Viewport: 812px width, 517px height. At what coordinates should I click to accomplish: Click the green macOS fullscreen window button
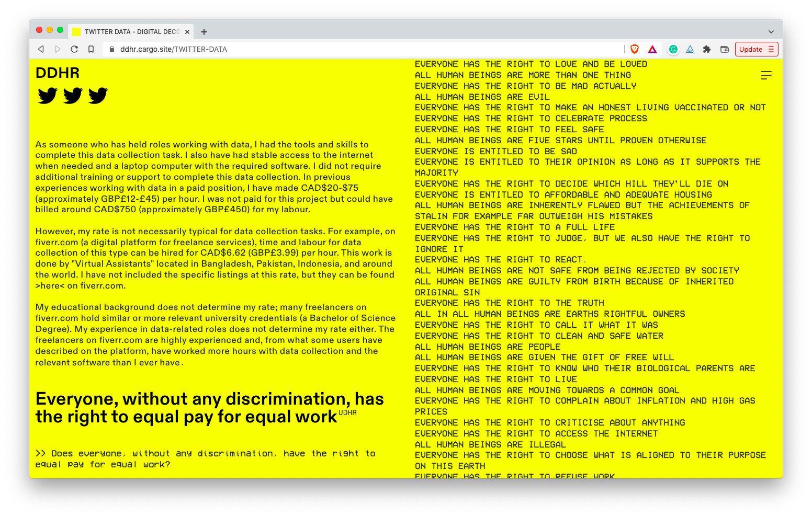click(60, 30)
